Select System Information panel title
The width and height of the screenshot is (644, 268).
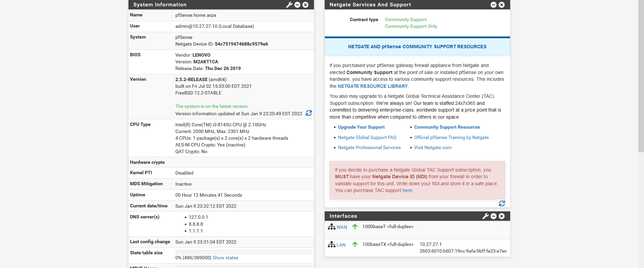[x=160, y=5]
